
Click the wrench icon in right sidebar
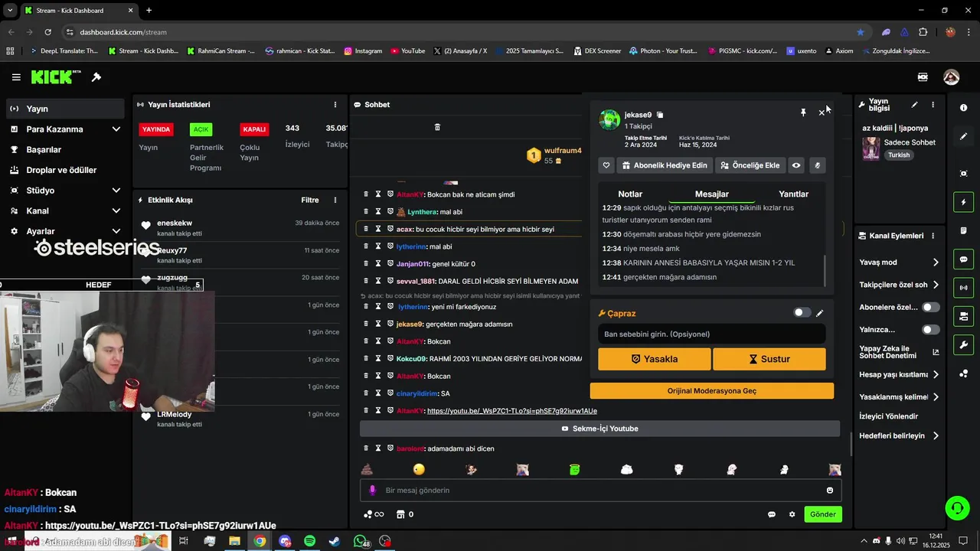pos(964,344)
